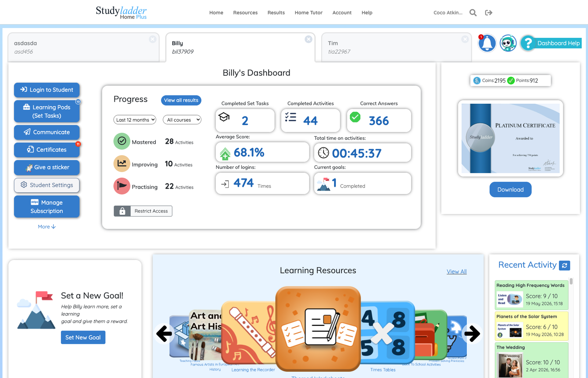Open the robot assistant icon

(508, 43)
